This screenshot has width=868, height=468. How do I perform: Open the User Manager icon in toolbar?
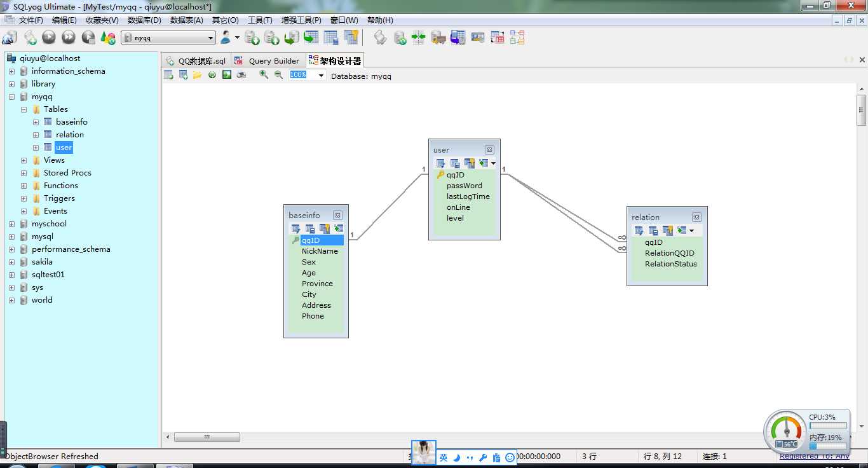pyautogui.click(x=226, y=38)
